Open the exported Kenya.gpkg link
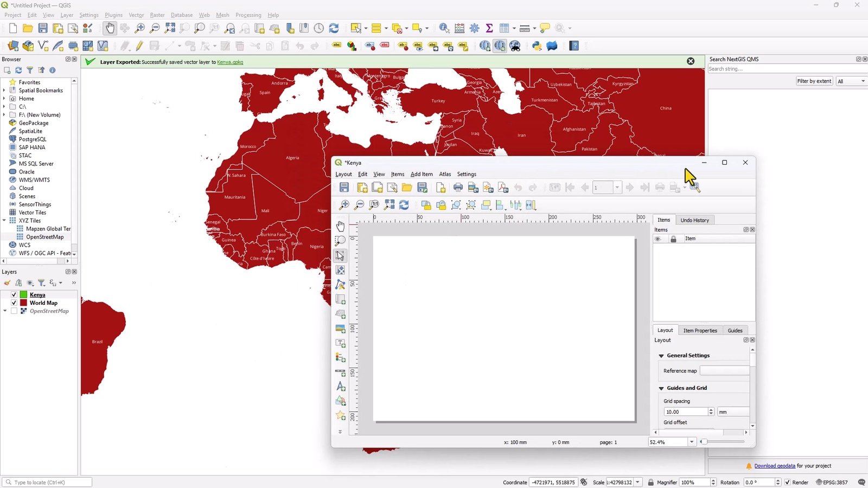Viewport: 868px width, 488px height. pos(230,62)
